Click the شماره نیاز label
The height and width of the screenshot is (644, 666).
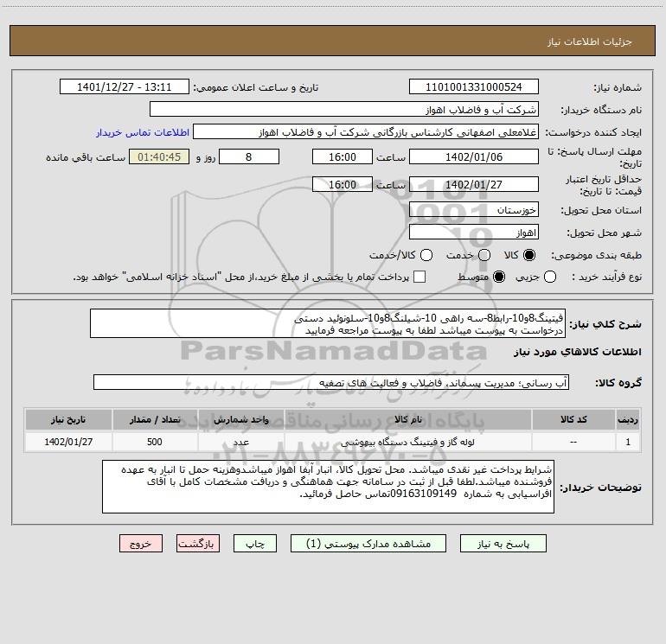click(x=618, y=88)
